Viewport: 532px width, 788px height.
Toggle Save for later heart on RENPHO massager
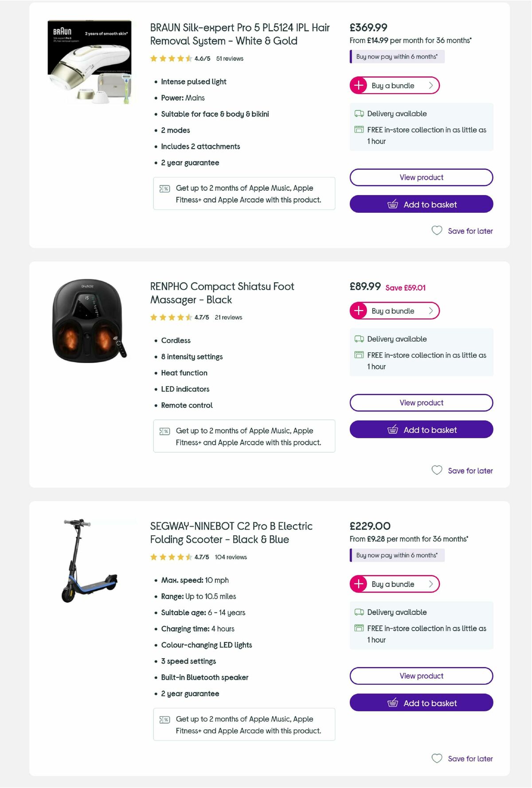click(x=437, y=470)
